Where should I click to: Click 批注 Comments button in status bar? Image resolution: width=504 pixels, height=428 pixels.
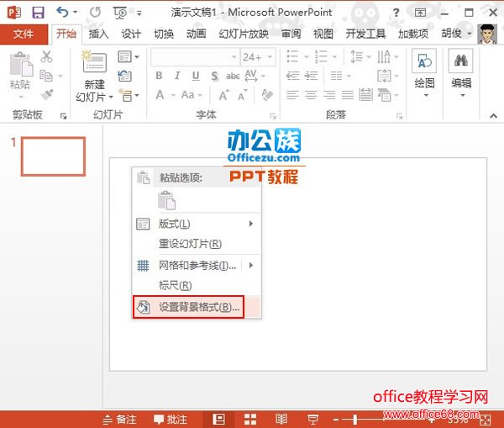(x=171, y=420)
